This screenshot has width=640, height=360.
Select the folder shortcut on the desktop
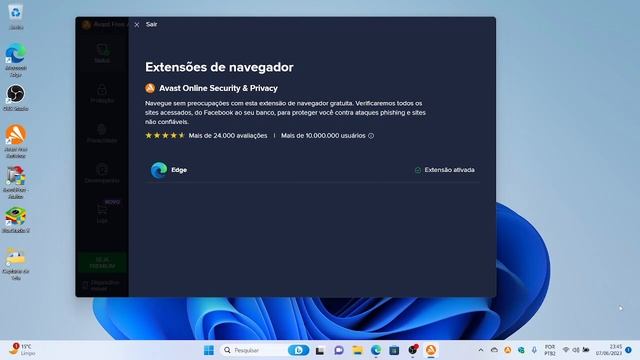(x=16, y=264)
